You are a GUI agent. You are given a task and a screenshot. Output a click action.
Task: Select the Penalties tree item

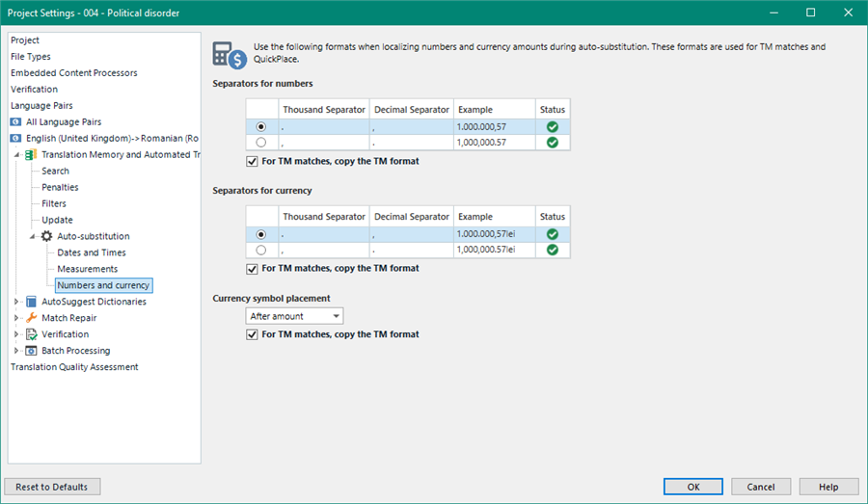60,187
